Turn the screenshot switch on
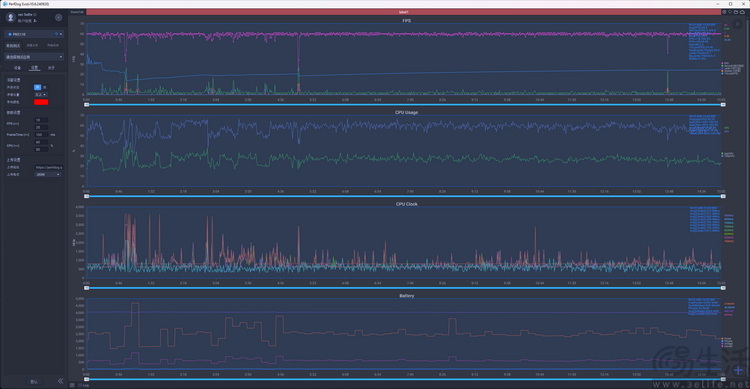 [x=37, y=88]
